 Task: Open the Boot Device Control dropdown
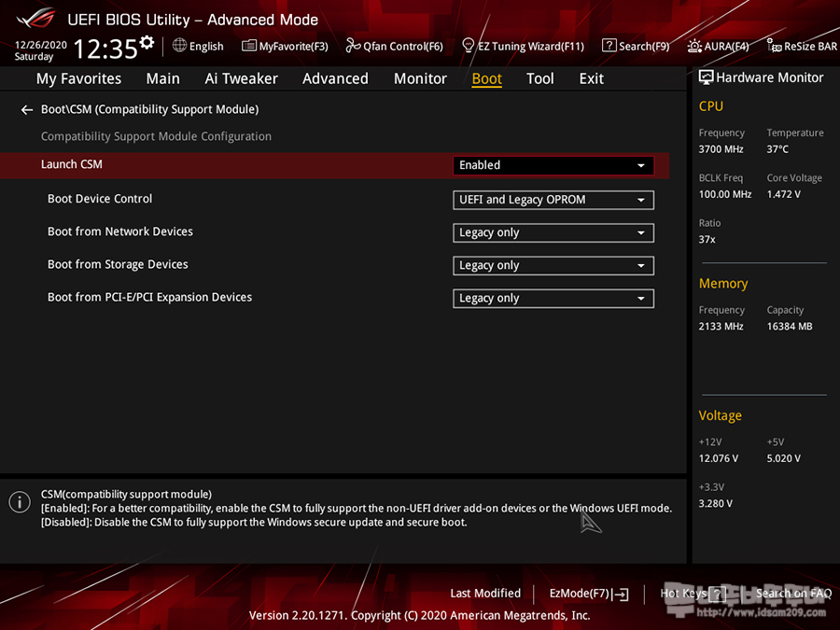pos(553,200)
